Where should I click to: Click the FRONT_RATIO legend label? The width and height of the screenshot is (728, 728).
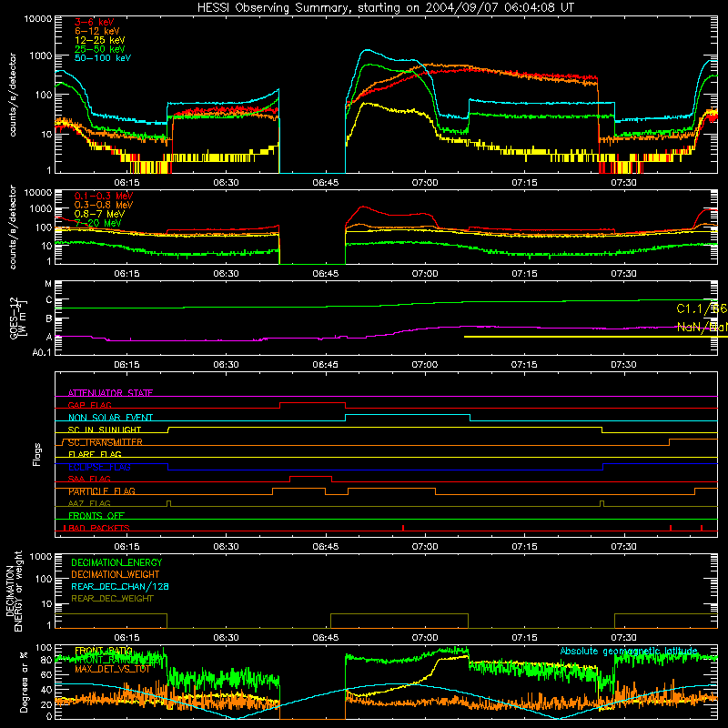point(104,651)
